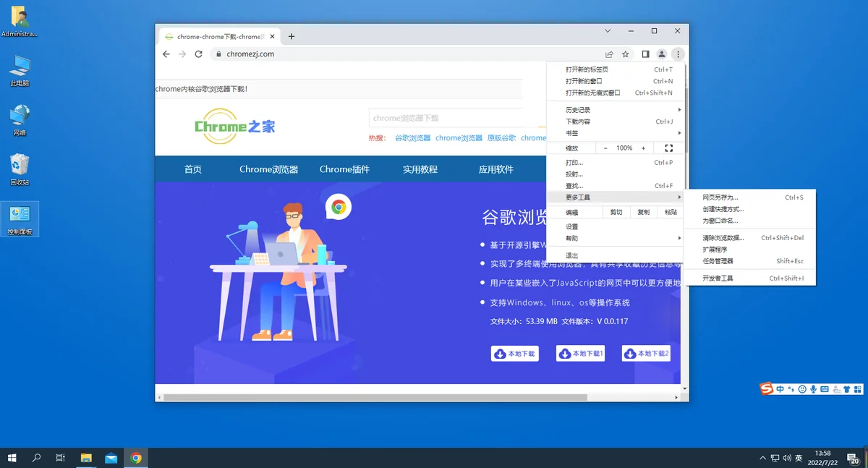868x468 pixels.
Task: Open the 实用教程 navigation tab
Action: [x=420, y=169]
